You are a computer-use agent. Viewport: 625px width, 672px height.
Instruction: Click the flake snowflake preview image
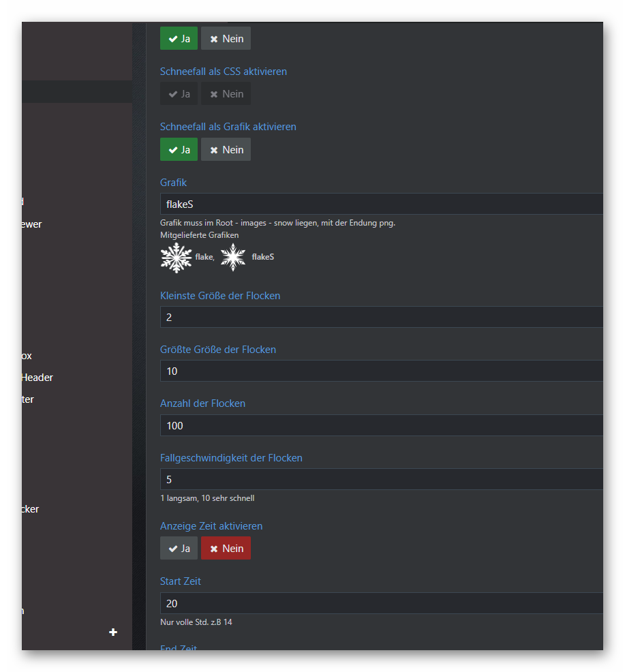[x=177, y=258]
